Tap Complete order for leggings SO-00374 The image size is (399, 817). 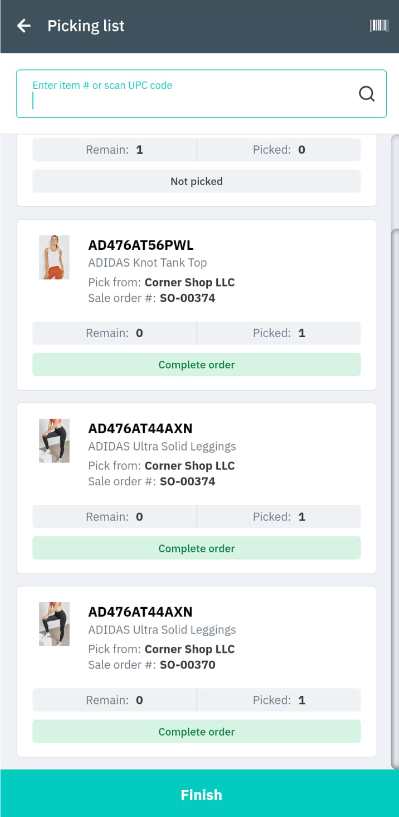tap(196, 548)
